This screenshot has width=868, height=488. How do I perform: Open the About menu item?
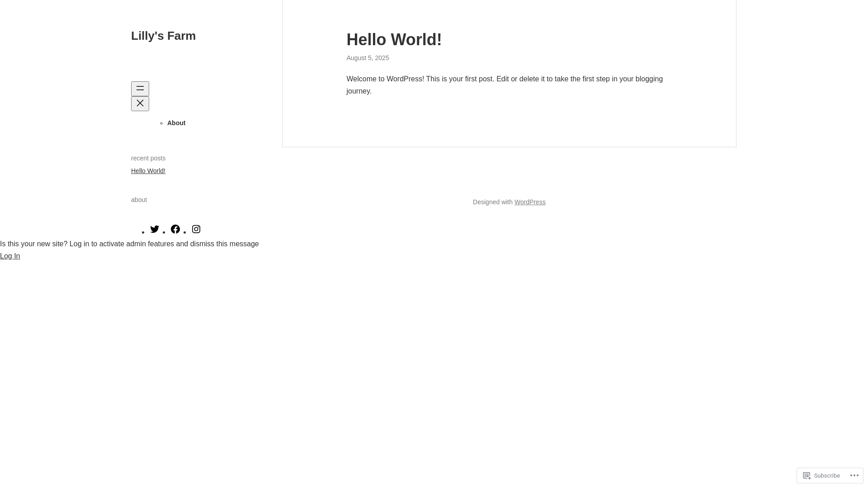pos(176,123)
